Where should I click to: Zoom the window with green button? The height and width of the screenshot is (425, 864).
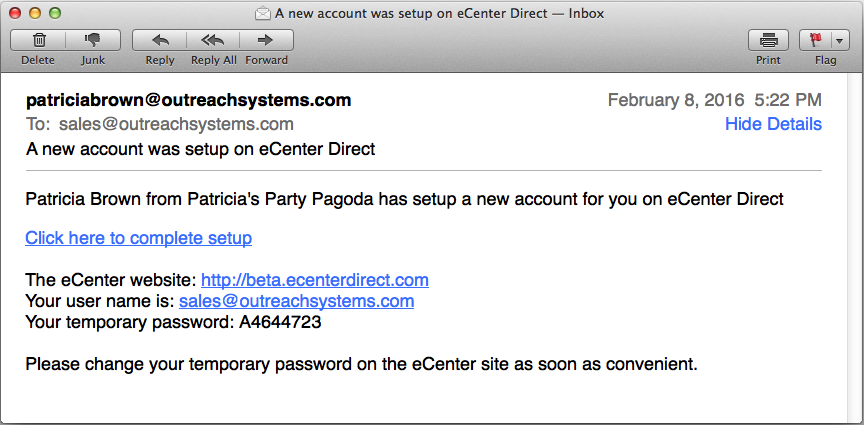[x=55, y=14]
